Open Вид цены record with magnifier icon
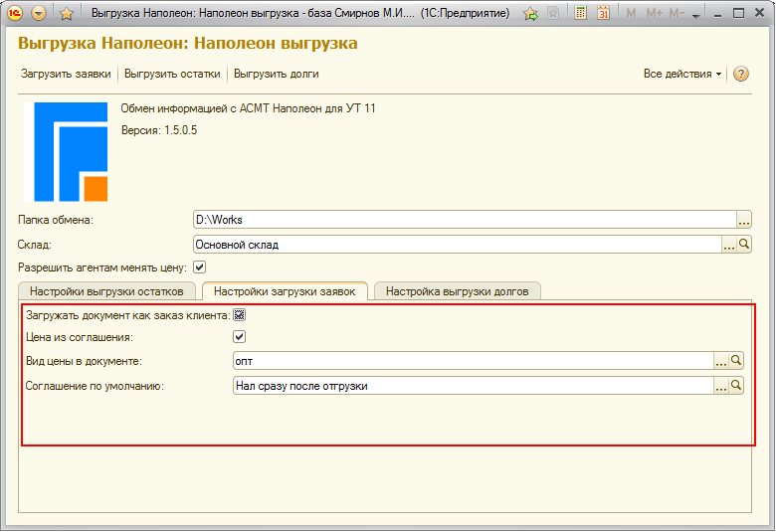Screen dimensions: 776x532 coord(736,360)
